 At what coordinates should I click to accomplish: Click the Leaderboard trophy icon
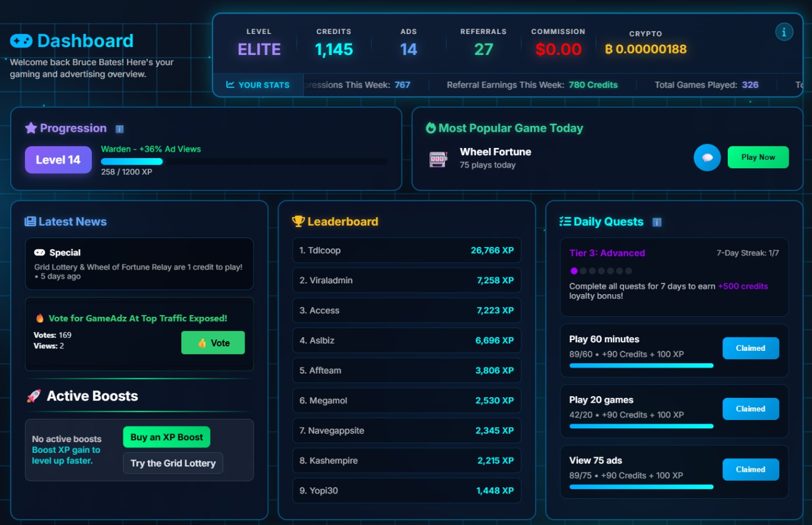(x=298, y=221)
